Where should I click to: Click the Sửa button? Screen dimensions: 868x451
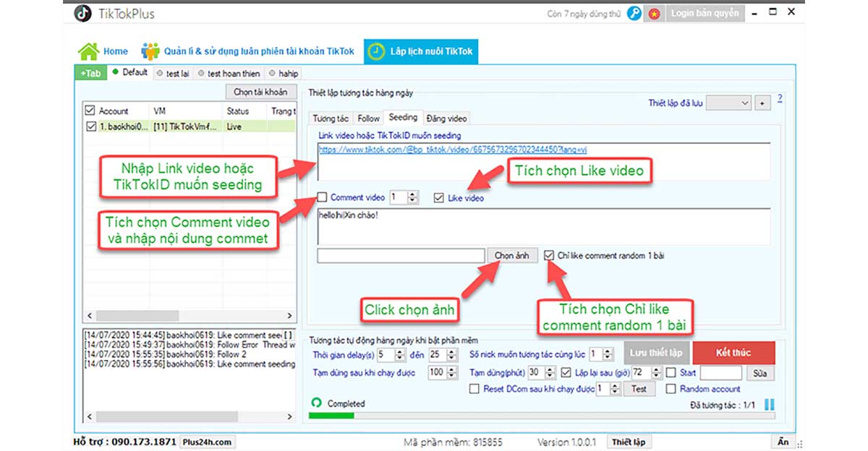(x=761, y=373)
